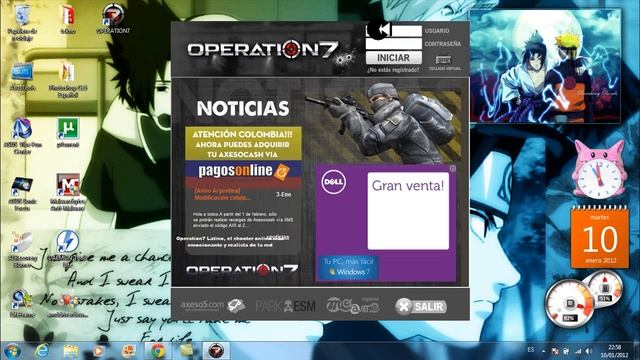Launch the OPERATION7 desktop shortcut

click(x=113, y=16)
